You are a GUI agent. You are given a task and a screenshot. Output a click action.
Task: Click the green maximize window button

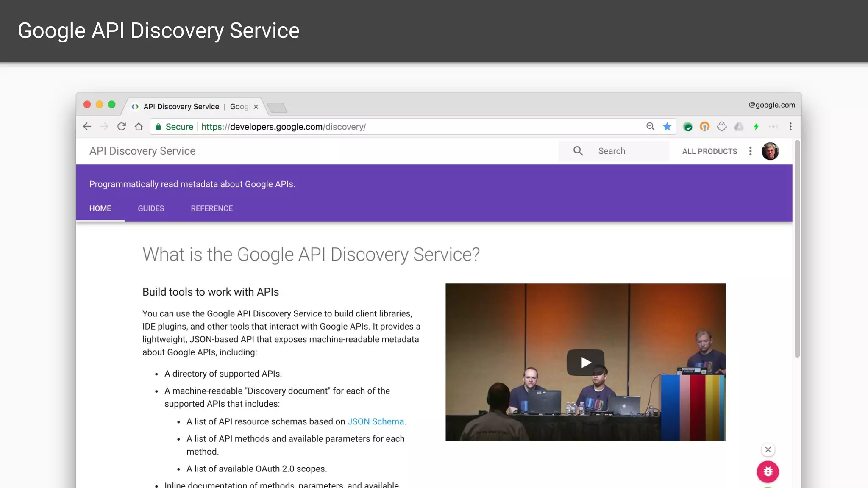112,105
